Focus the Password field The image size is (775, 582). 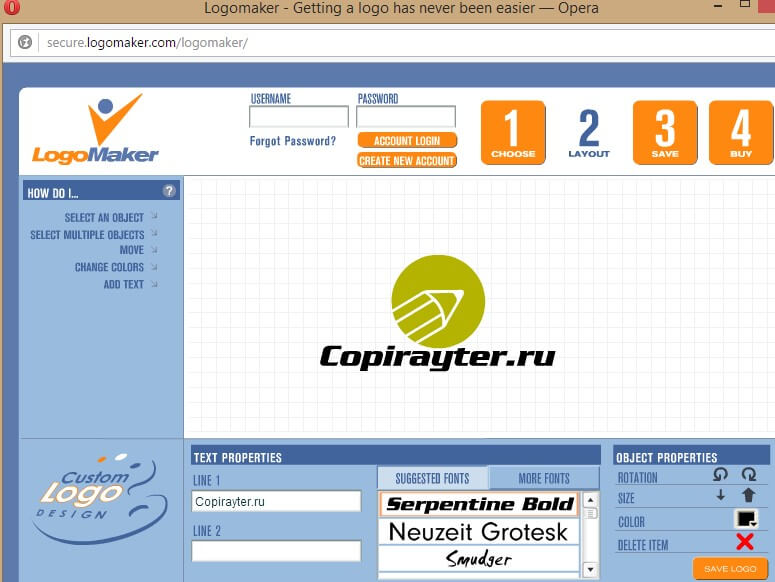[x=406, y=117]
